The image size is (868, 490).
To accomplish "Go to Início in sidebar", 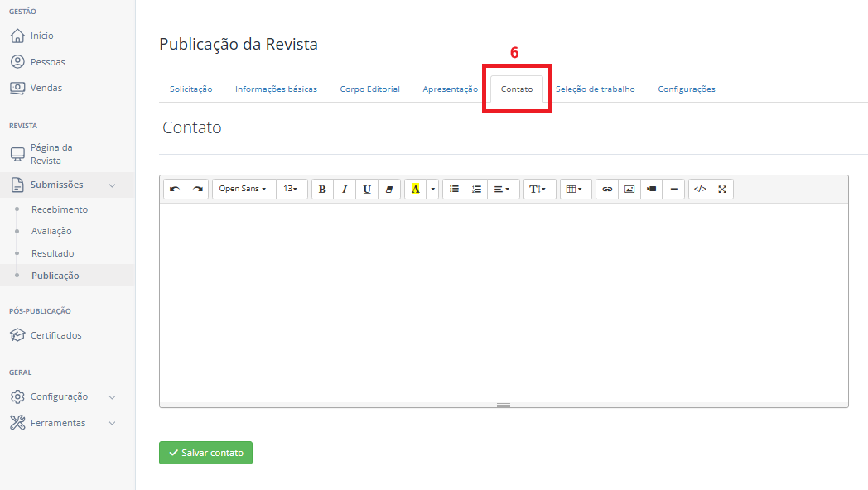I will (42, 36).
